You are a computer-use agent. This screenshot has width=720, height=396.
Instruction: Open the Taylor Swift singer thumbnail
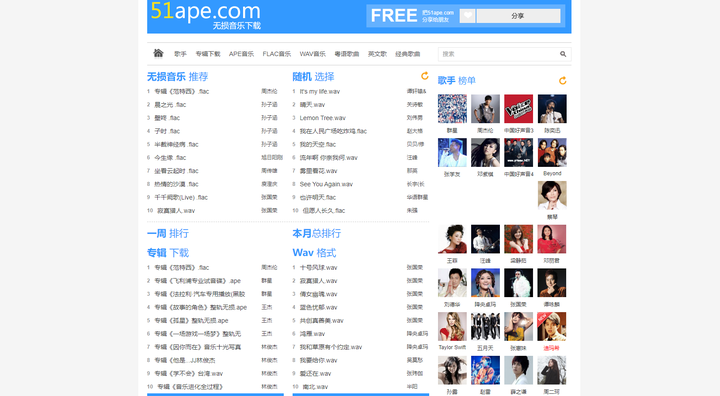tap(452, 327)
